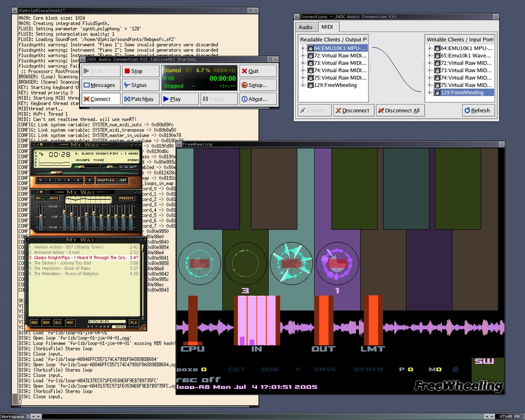Switch to the Audio connections tab
525x420 pixels.
305,27
